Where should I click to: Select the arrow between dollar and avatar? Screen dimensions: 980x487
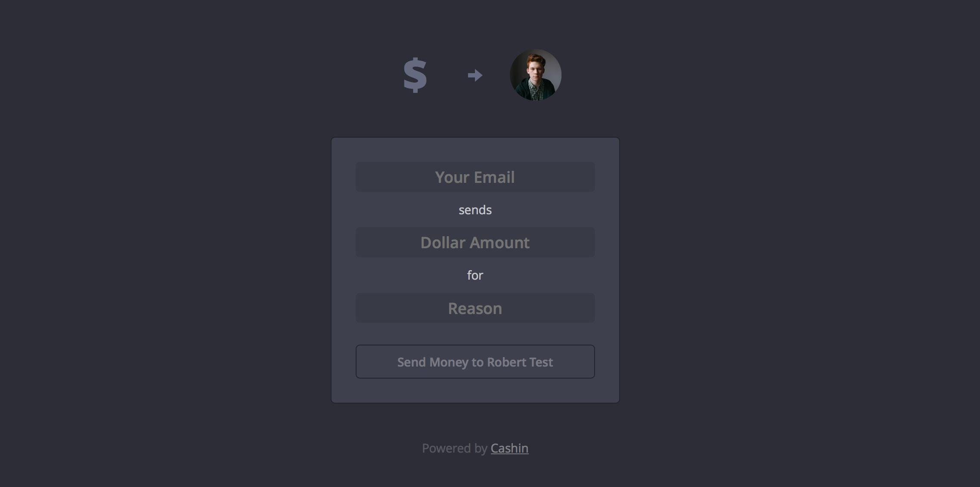point(475,75)
